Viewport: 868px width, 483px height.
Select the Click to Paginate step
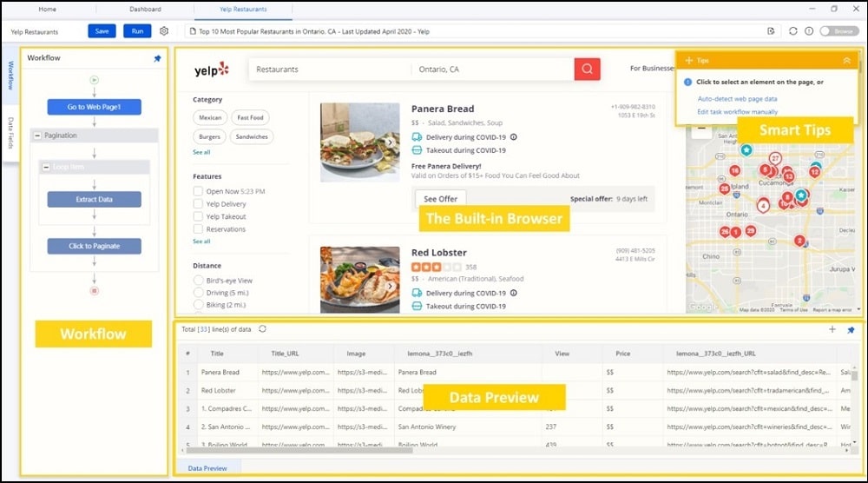click(x=94, y=246)
